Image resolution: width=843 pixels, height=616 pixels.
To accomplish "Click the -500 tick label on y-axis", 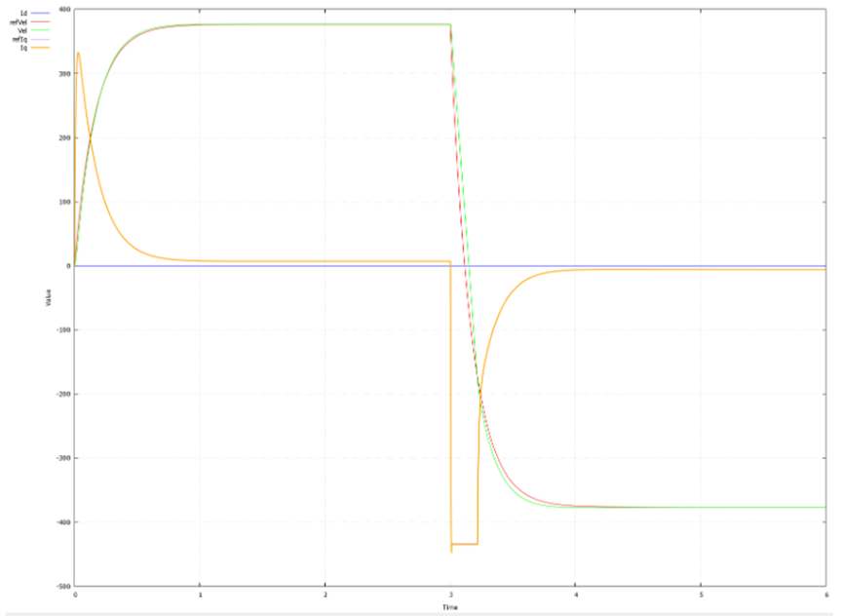I will (x=61, y=587).
